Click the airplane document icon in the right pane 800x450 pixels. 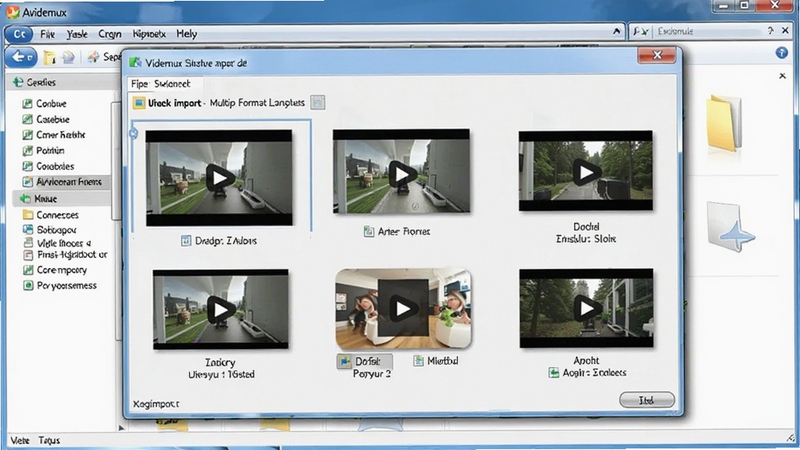coord(730,228)
